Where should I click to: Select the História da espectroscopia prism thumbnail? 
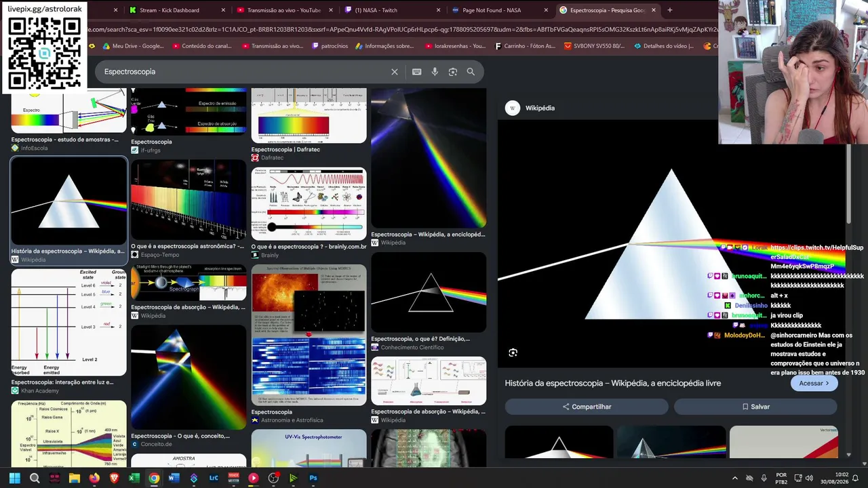click(68, 201)
